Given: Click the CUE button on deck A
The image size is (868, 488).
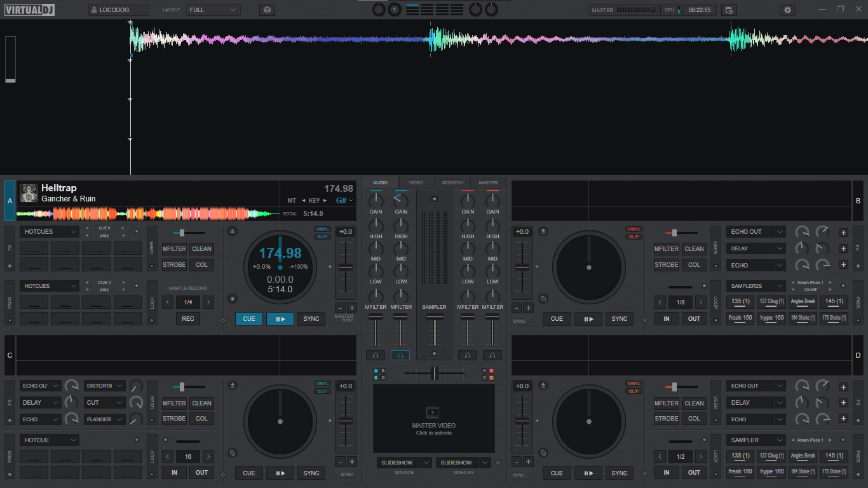Looking at the screenshot, I should 249,319.
